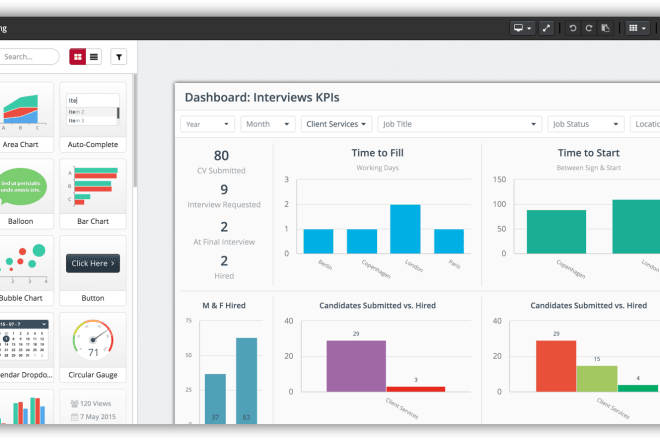The height and width of the screenshot is (440, 660).
Task: Click the 9 Interview Requested value
Action: click(x=224, y=189)
